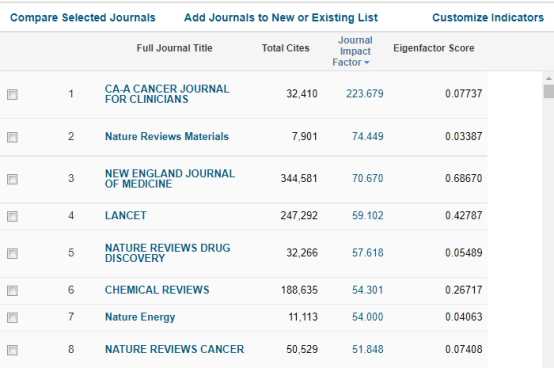Open NATURE REVIEWS DRUG DISCOVERY link
The width and height of the screenshot is (554, 368).
pos(167,253)
